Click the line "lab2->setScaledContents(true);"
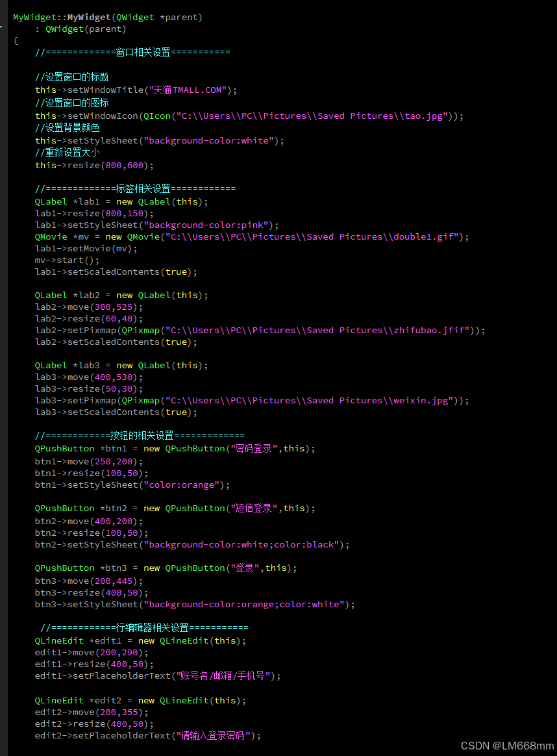557x756 pixels. coord(116,342)
